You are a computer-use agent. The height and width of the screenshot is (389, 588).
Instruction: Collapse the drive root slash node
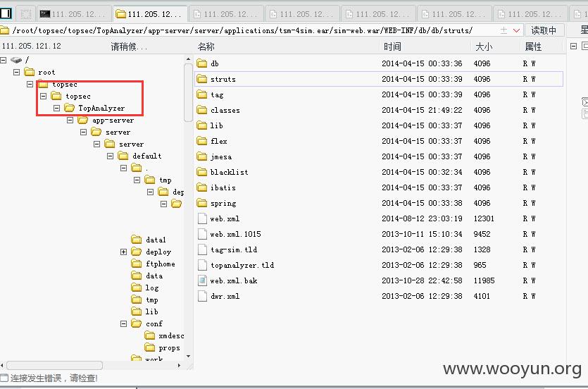(4, 60)
